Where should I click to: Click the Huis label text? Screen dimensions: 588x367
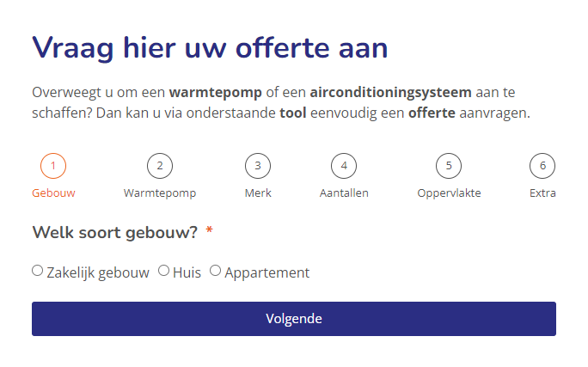[187, 272]
